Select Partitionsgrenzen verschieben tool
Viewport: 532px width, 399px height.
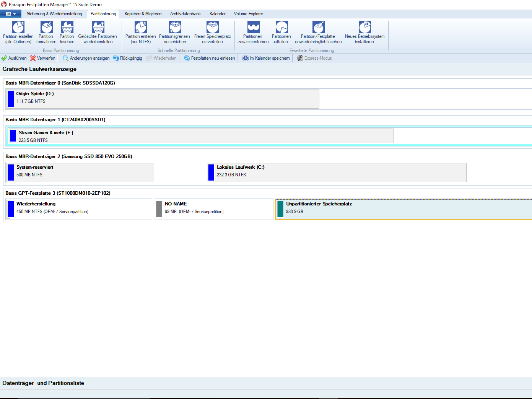click(174, 33)
